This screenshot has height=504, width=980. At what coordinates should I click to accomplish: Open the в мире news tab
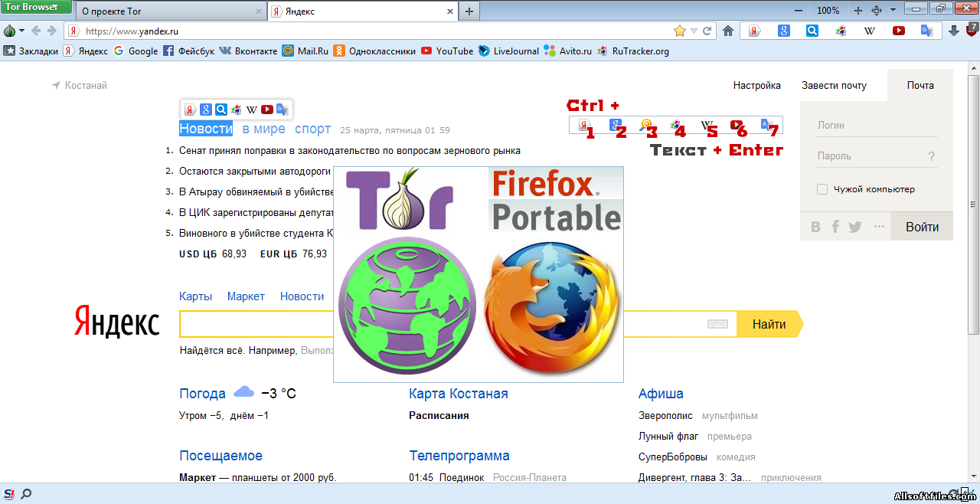264,129
